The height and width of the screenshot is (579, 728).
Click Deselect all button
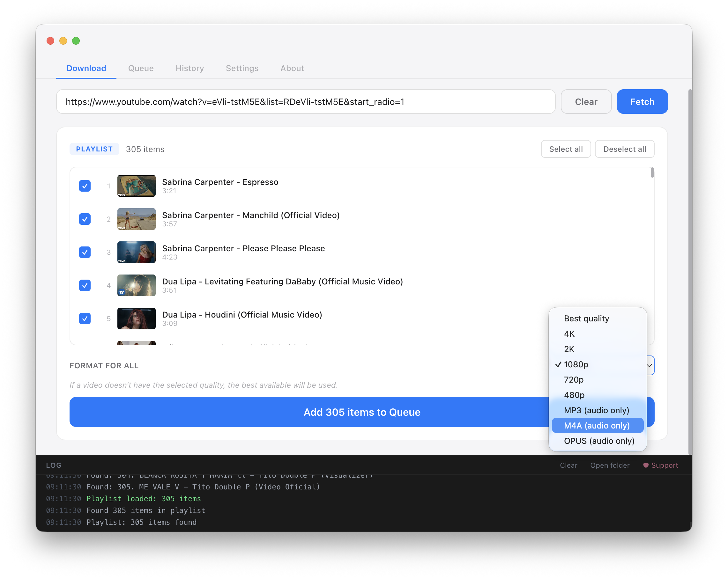click(x=624, y=149)
